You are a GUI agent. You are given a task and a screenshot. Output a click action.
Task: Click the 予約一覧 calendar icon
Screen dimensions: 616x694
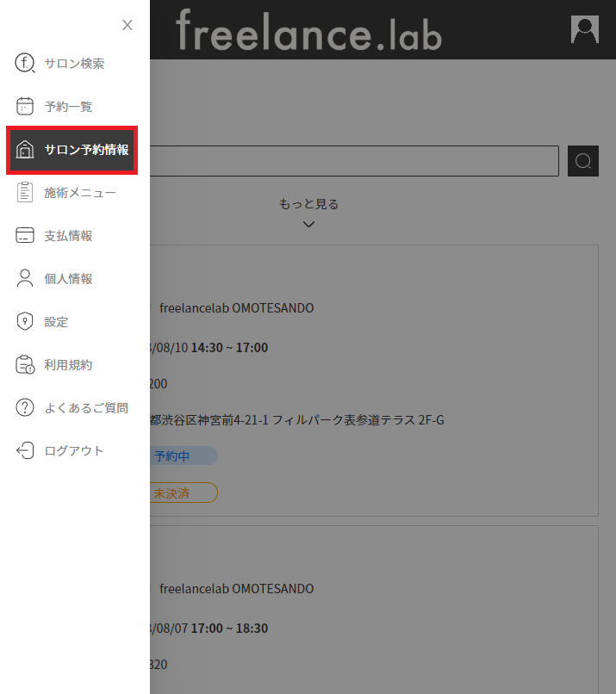click(25, 107)
